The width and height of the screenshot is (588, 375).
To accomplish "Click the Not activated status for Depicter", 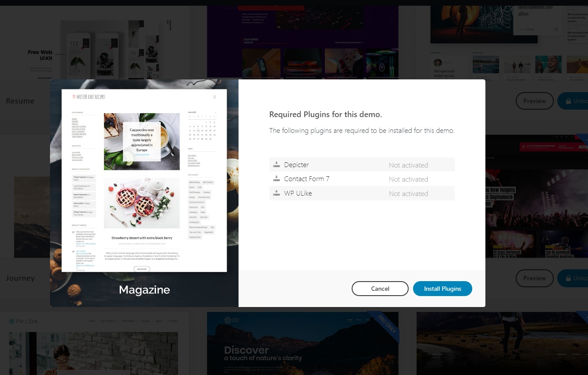I will click(408, 165).
